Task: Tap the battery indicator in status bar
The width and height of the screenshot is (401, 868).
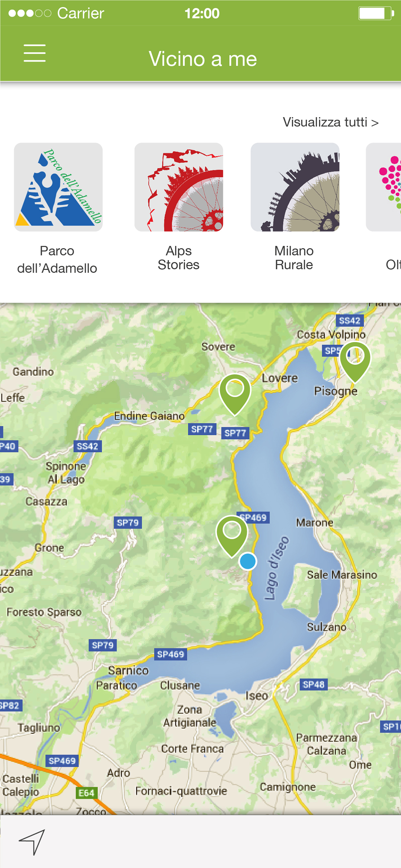Action: [x=376, y=14]
